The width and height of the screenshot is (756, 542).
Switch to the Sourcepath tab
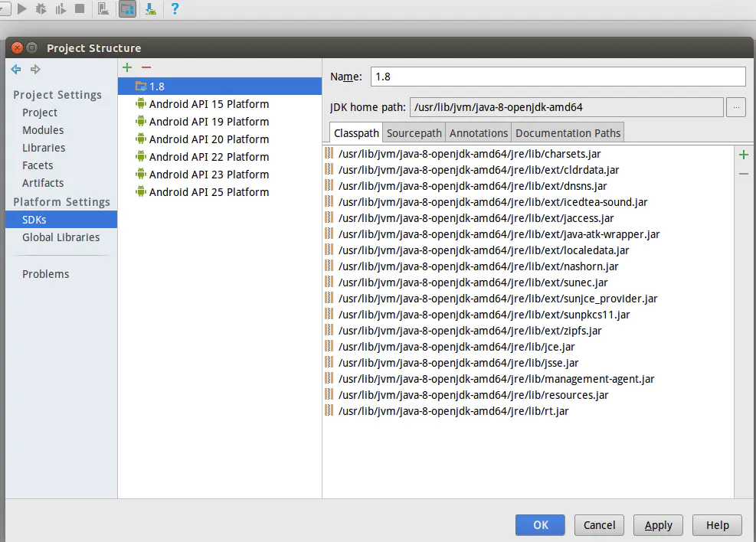coord(414,133)
